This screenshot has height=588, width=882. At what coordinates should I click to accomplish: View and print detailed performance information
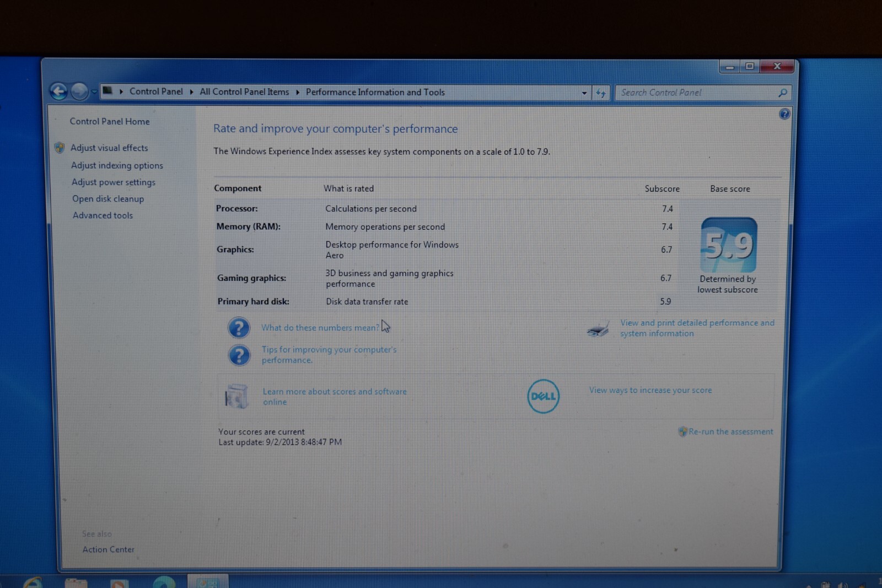coord(697,328)
